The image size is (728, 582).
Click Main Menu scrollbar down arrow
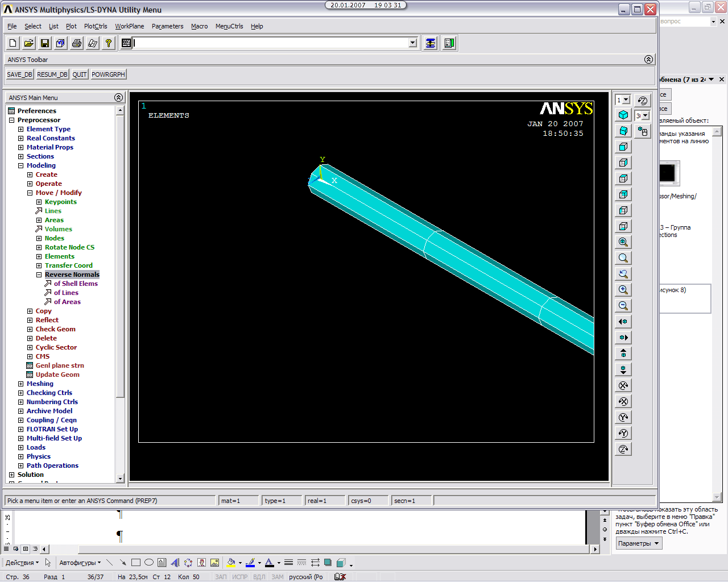coord(120,479)
